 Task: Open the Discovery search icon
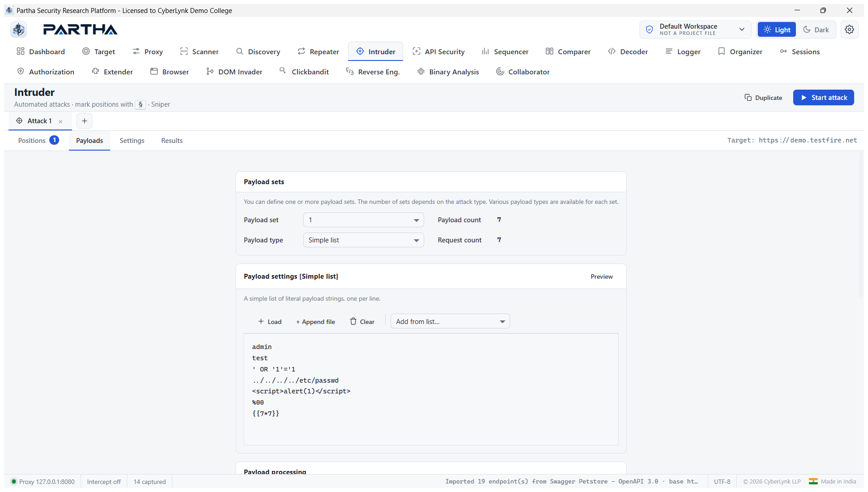[x=240, y=52]
